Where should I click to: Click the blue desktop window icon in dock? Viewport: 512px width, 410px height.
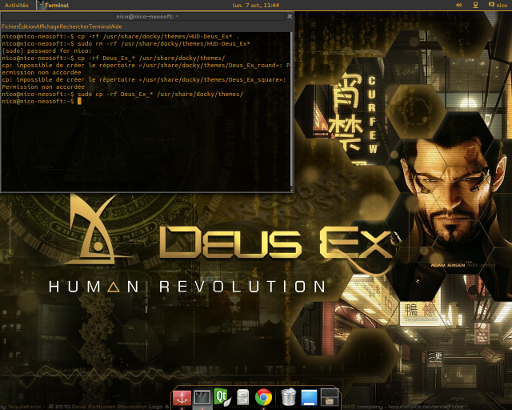(309, 398)
